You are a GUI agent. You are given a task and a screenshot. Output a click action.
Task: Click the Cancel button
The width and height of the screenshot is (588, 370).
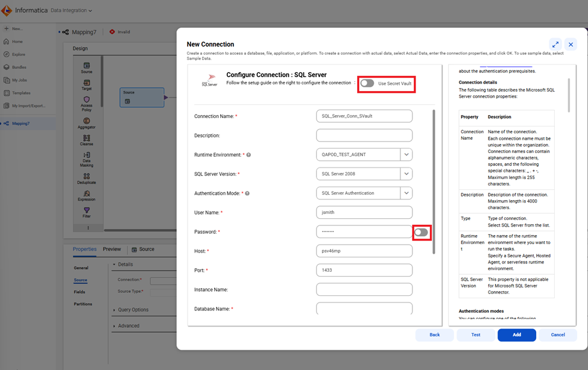point(558,335)
